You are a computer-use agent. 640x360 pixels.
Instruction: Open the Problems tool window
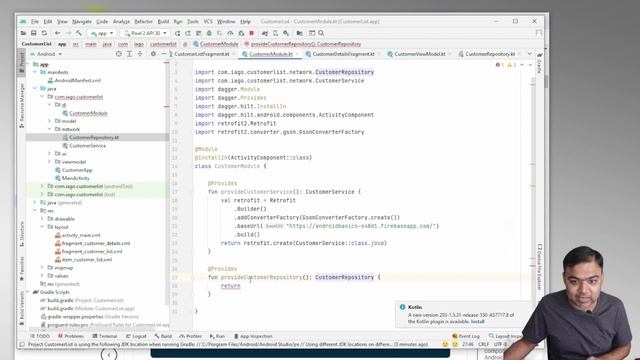[71, 336]
